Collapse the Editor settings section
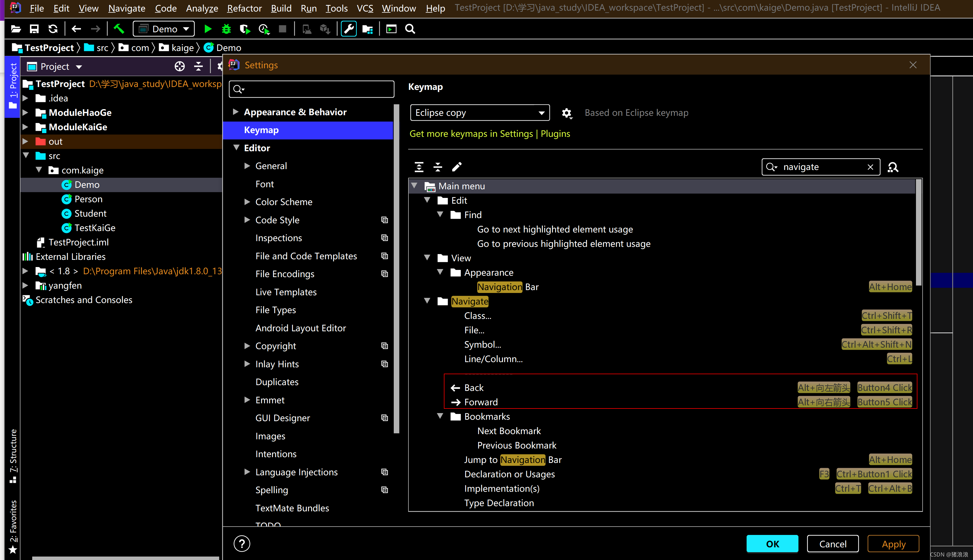973x560 pixels. [x=236, y=148]
